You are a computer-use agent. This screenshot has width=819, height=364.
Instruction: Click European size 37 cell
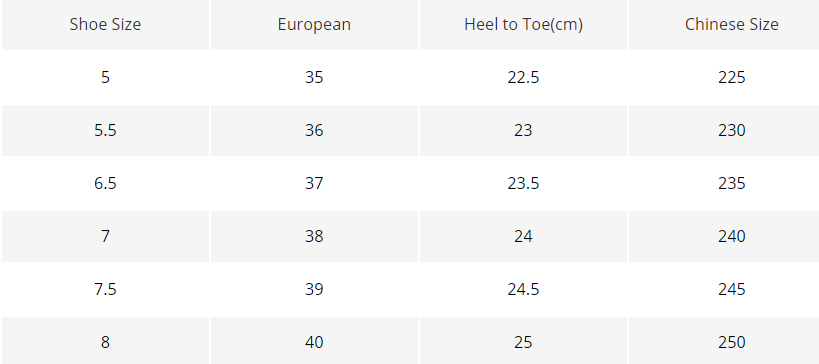pyautogui.click(x=314, y=183)
